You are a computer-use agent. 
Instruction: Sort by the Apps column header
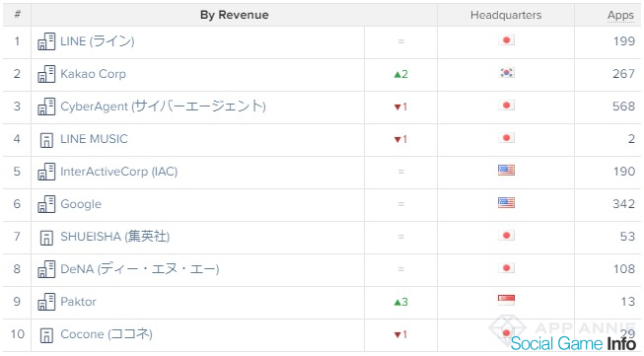point(620,15)
